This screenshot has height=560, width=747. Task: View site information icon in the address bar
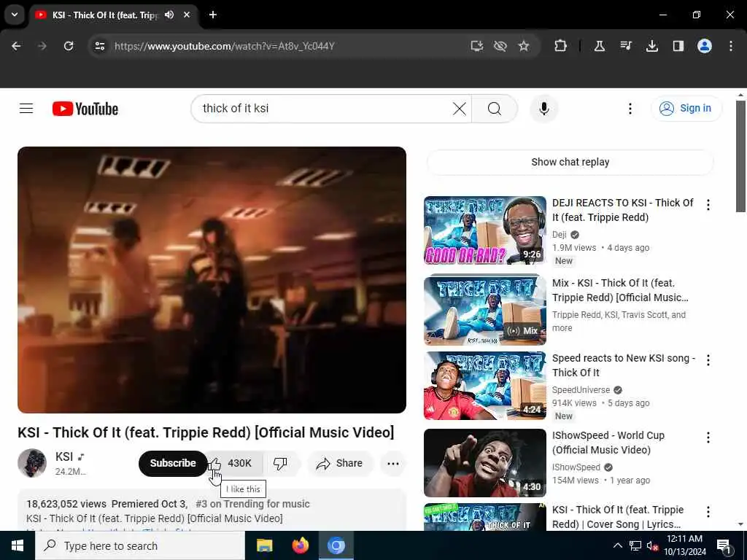[99, 46]
